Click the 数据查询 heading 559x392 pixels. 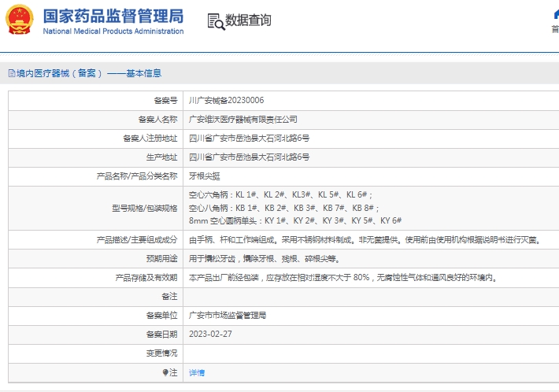(248, 20)
